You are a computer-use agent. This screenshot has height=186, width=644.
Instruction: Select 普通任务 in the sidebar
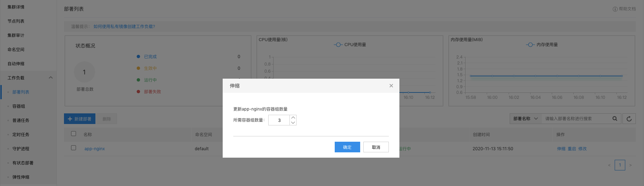click(x=21, y=120)
